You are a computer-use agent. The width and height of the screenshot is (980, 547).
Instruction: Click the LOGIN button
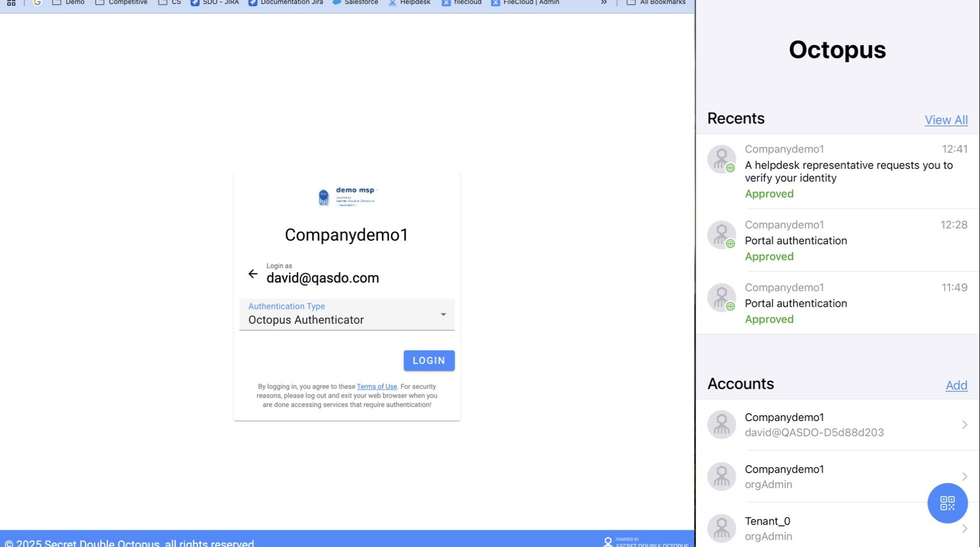(x=429, y=361)
